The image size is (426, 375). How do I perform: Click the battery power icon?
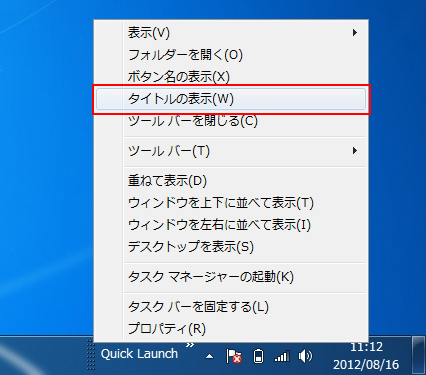[258, 356]
